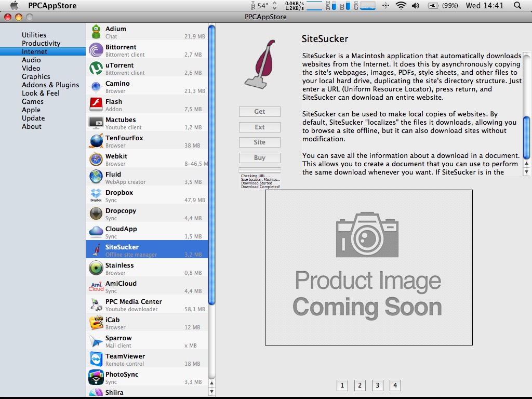Select the Productivity category
This screenshot has height=399, width=532.
[x=41, y=43]
